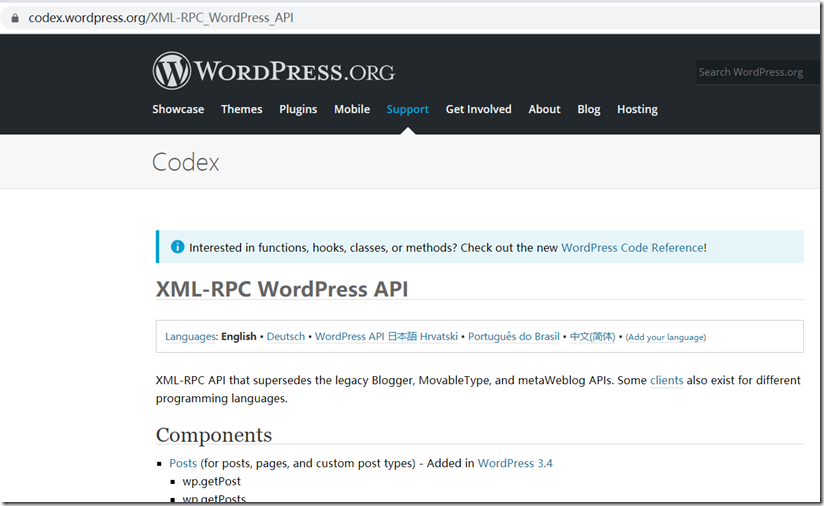Follow the WordPress Code Reference link
824x506 pixels.
pyautogui.click(x=633, y=247)
